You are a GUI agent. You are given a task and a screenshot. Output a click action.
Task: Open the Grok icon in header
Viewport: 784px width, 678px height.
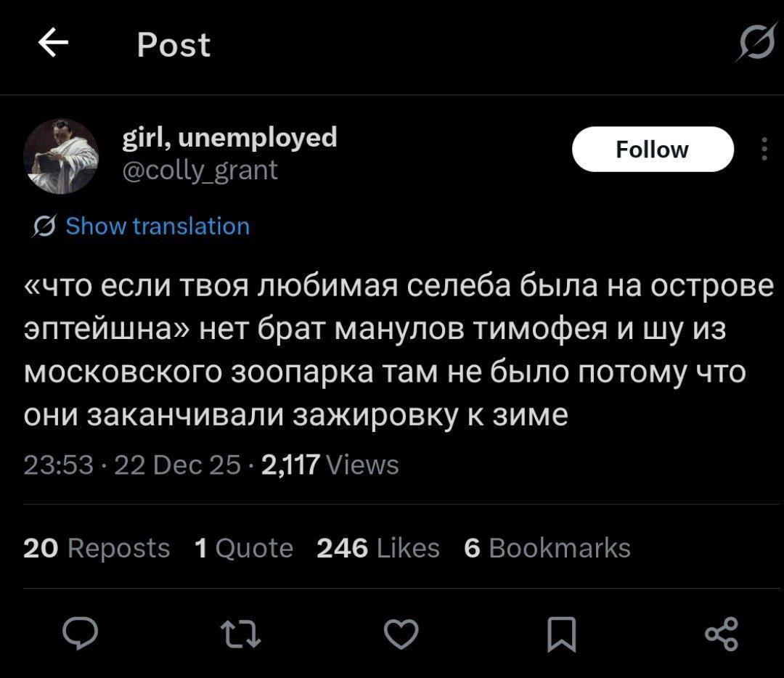point(756,44)
